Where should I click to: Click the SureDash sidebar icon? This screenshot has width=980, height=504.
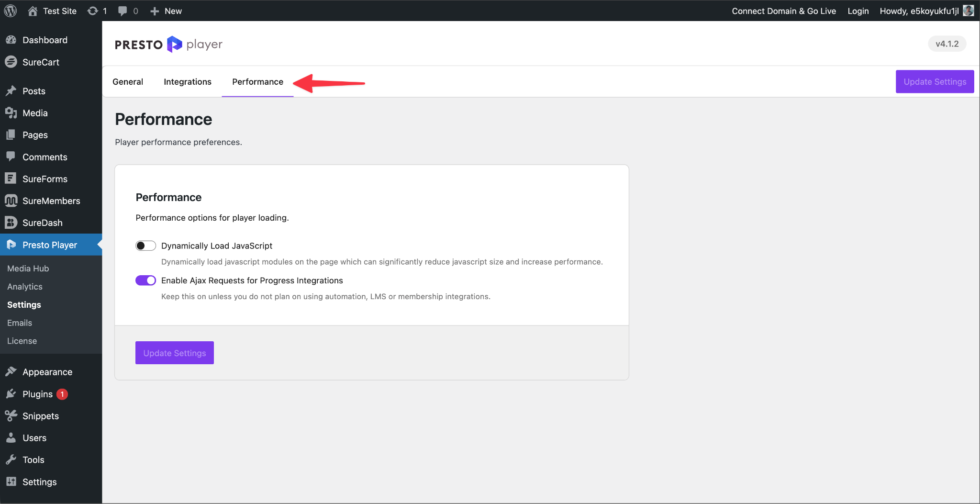click(x=11, y=223)
